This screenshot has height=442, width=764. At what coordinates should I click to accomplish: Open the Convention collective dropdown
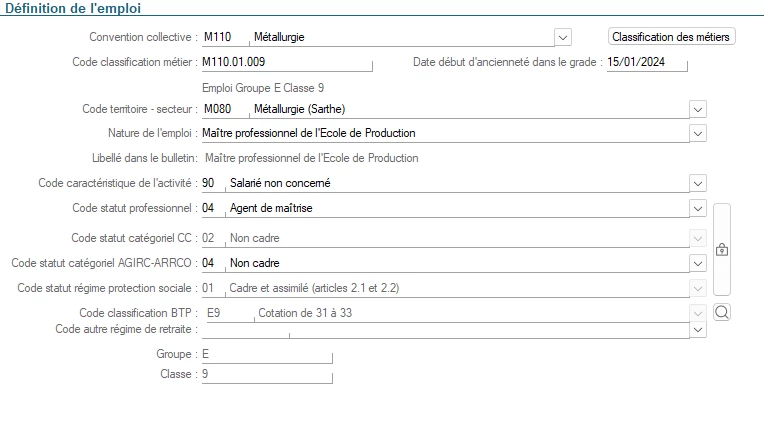tap(563, 38)
